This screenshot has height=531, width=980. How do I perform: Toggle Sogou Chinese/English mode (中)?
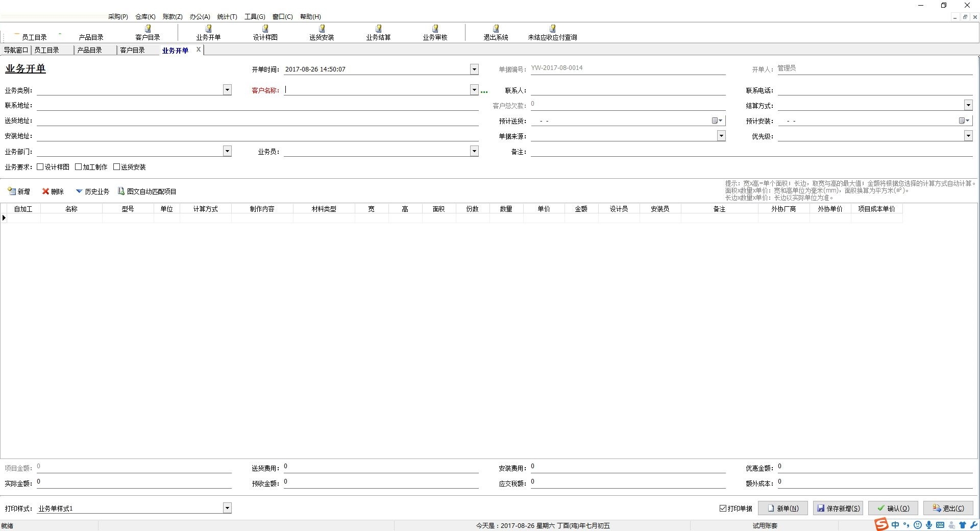pyautogui.click(x=895, y=525)
